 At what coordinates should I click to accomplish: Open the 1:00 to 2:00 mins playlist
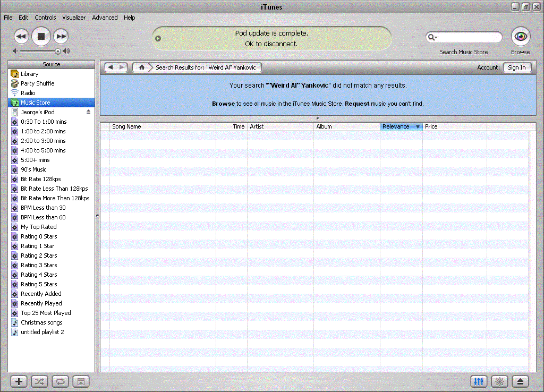tap(52, 131)
